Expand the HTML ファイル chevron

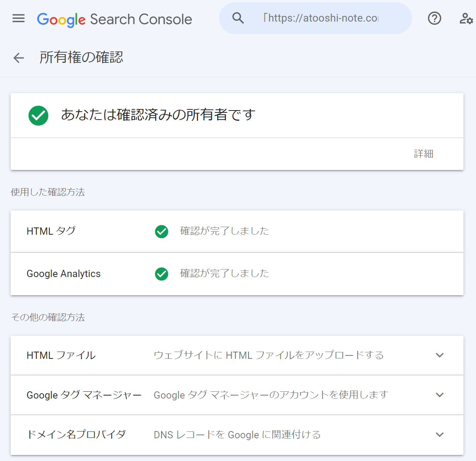[439, 355]
